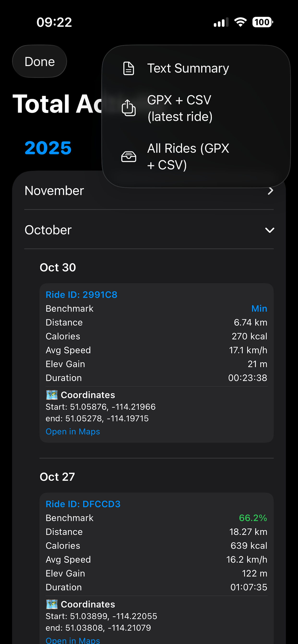Screen dimensions: 298x644
Task: Tap the cellular signal bars icon
Action: point(221,22)
